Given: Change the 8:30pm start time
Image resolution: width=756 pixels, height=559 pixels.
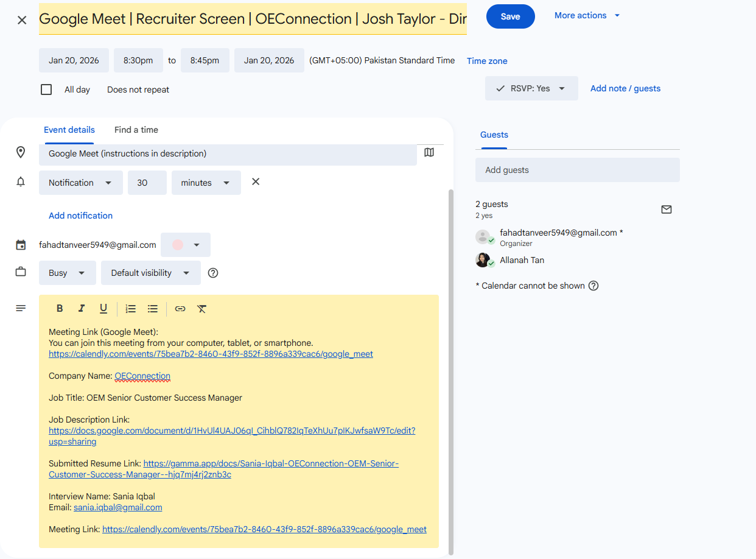Looking at the screenshot, I should pyautogui.click(x=138, y=60).
